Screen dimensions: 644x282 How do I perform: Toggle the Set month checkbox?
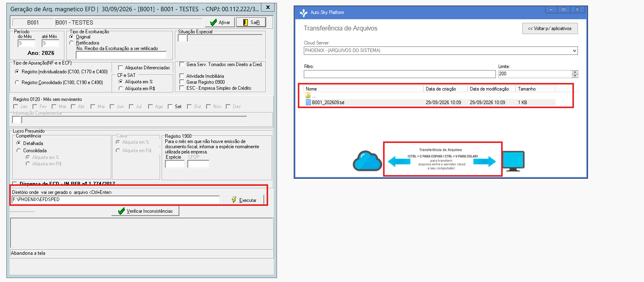click(x=170, y=107)
